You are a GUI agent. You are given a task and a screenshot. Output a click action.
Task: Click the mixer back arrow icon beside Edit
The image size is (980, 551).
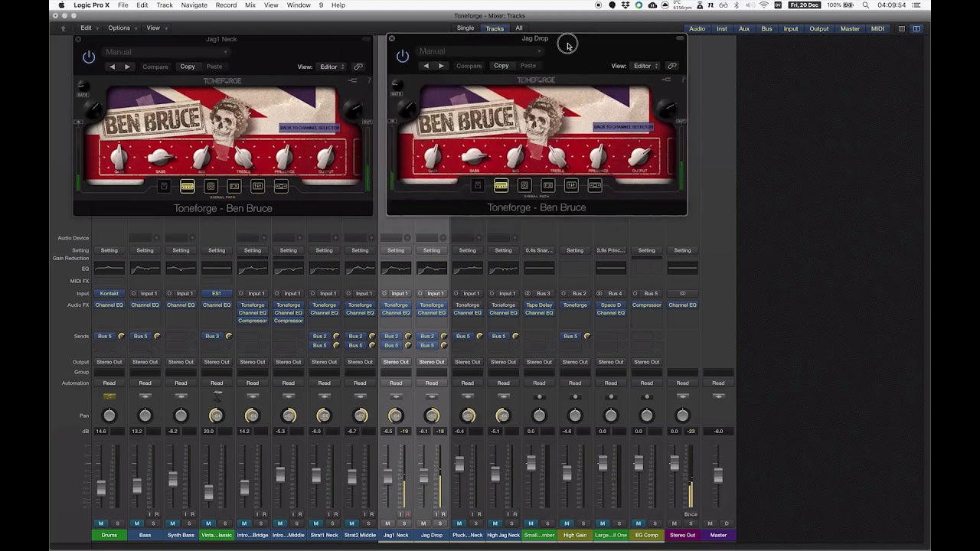[64, 28]
